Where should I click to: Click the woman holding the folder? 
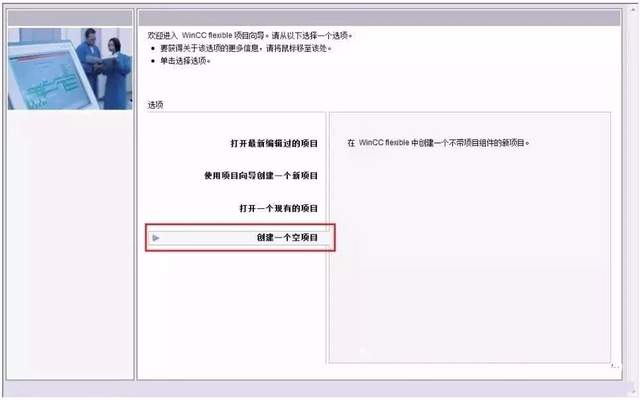[x=116, y=73]
